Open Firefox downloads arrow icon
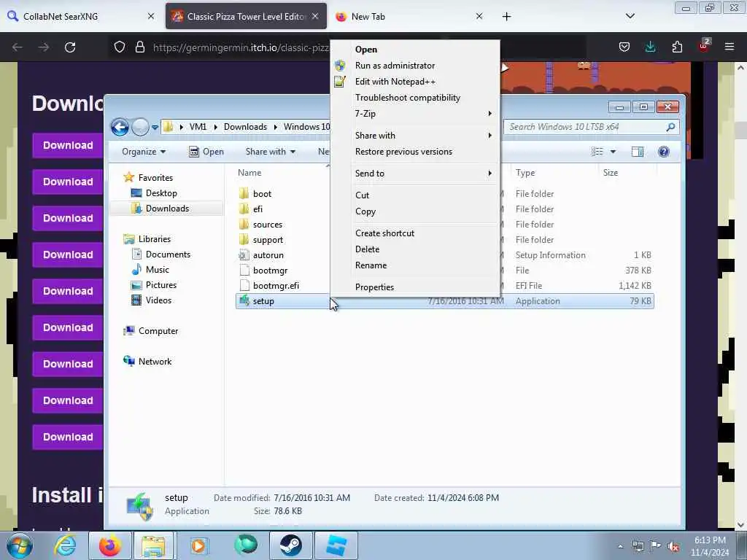 (650, 47)
